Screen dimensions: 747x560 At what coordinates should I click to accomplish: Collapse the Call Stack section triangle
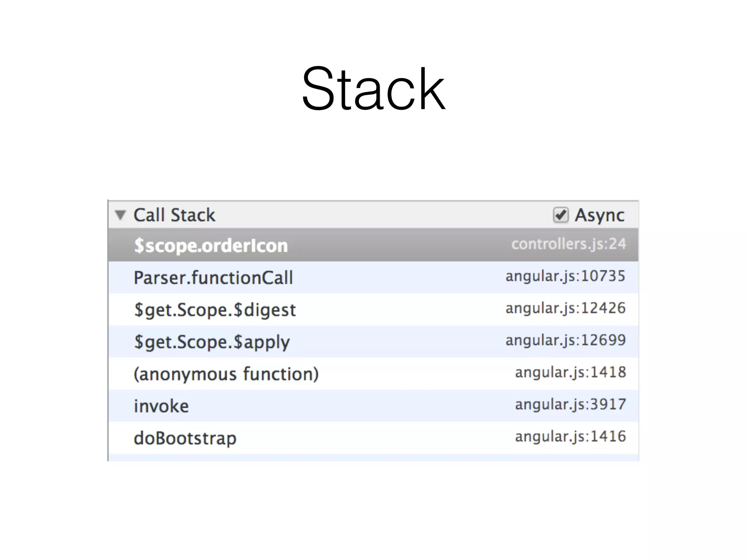[x=121, y=215]
